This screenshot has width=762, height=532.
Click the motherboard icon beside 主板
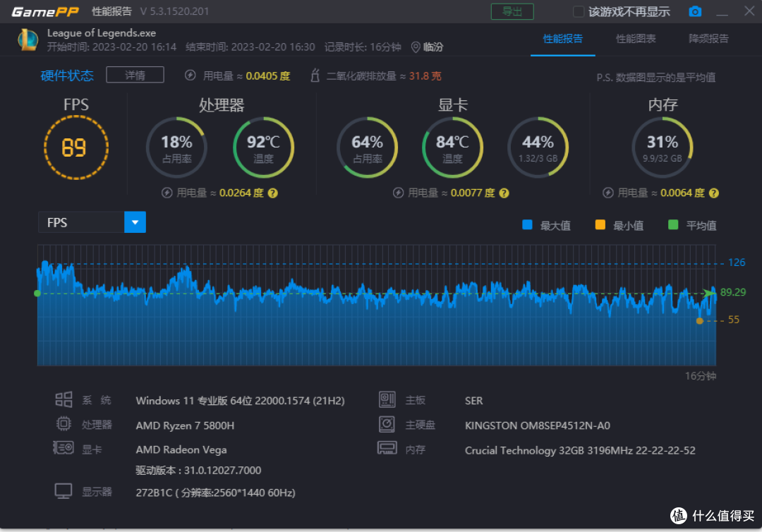point(387,399)
